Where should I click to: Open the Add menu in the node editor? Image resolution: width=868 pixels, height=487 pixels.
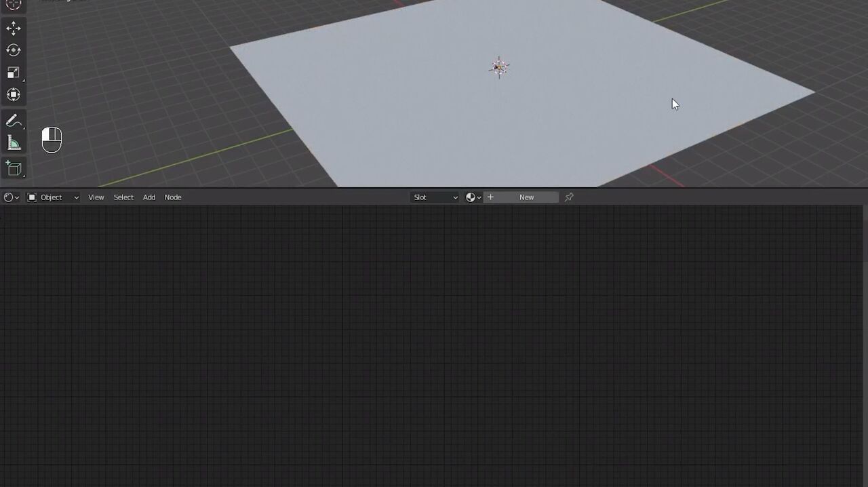coord(149,197)
